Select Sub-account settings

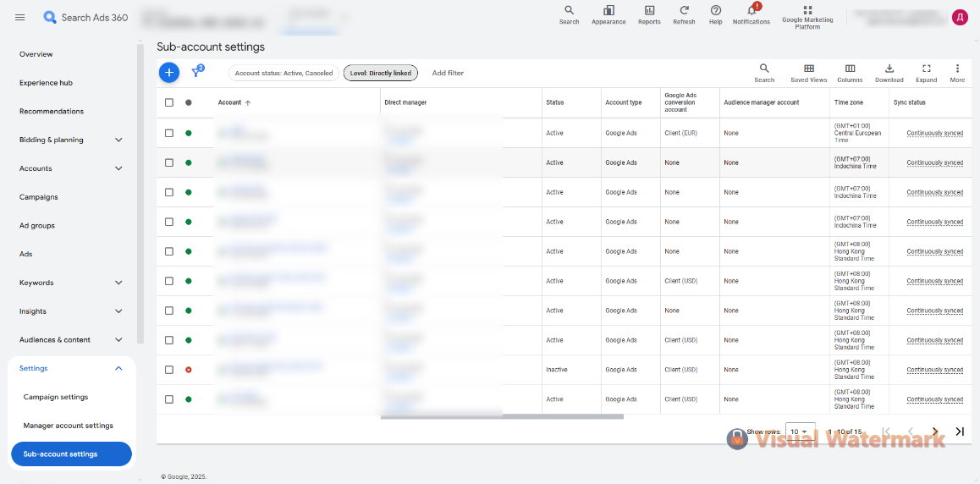[71, 454]
